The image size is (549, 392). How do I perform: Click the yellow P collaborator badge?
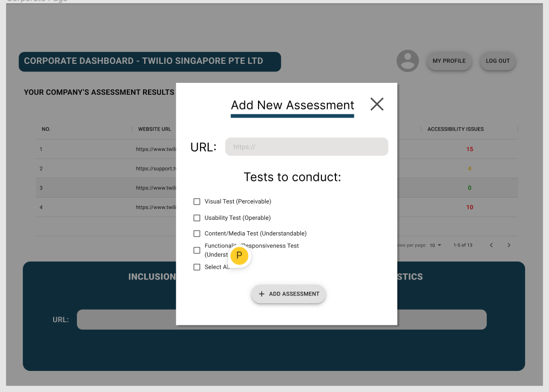[239, 256]
